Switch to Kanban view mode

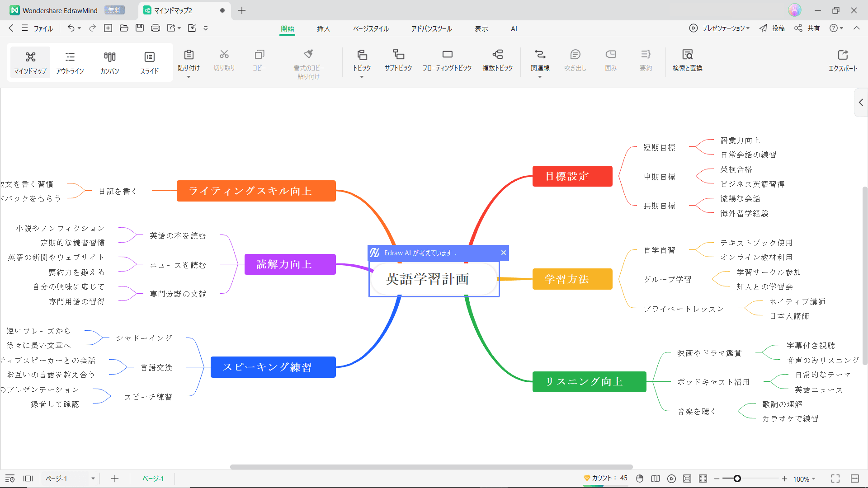click(109, 62)
